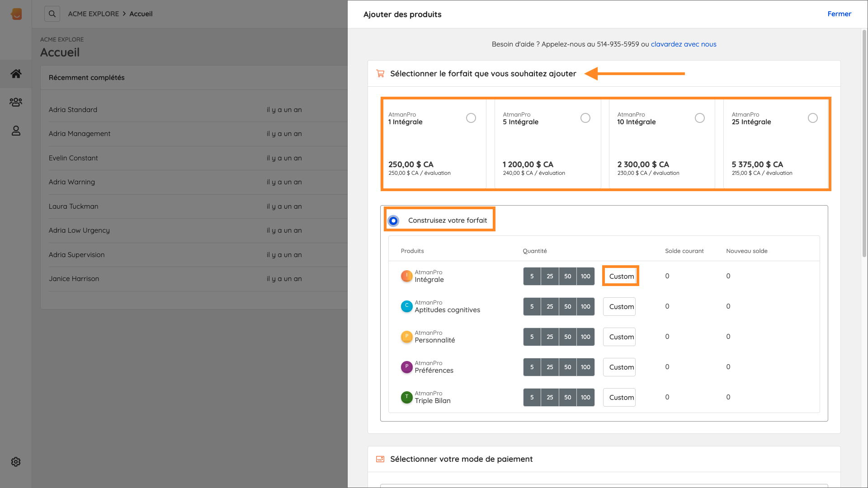Set Personnalité quantity to 100
Viewport: 868px width, 488px height.
[586, 337]
